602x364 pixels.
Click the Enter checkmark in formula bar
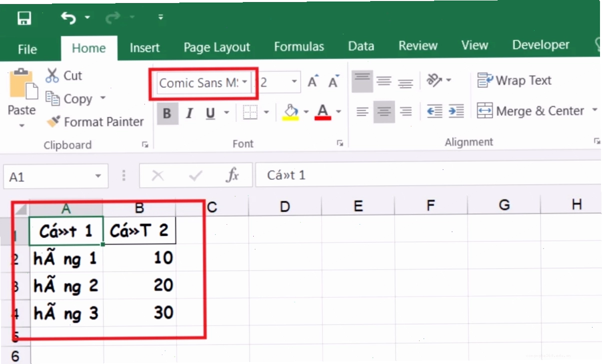pyautogui.click(x=195, y=175)
